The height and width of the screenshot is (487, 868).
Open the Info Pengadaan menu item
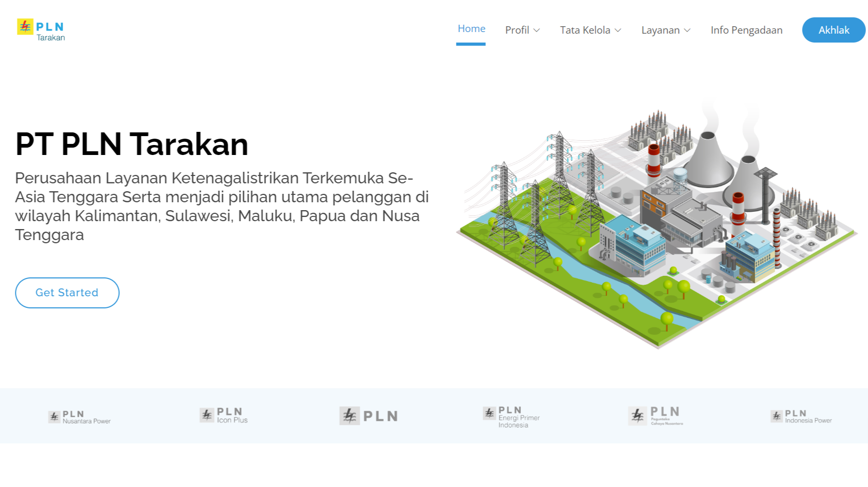click(x=746, y=30)
